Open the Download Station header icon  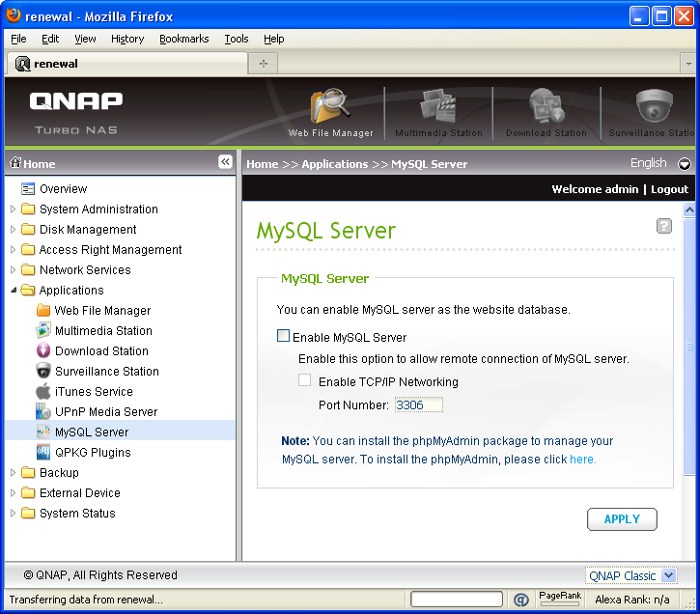tap(546, 106)
